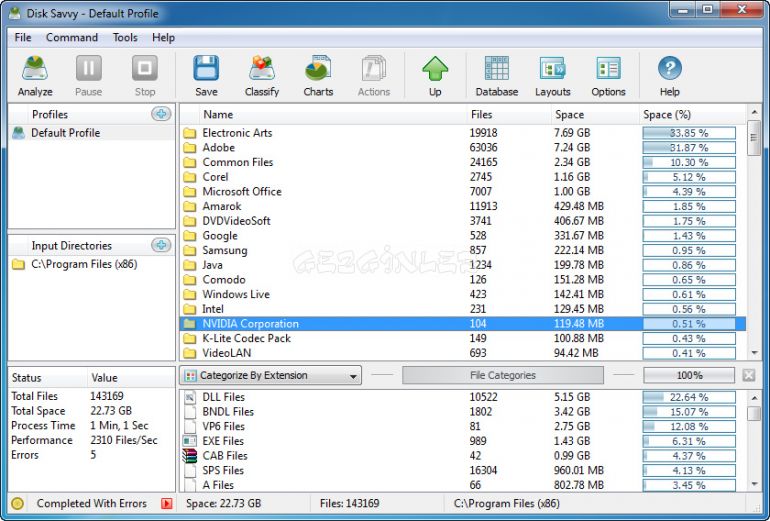Click the Analyze toolbar icon
The width and height of the screenshot is (770, 521).
pos(35,76)
